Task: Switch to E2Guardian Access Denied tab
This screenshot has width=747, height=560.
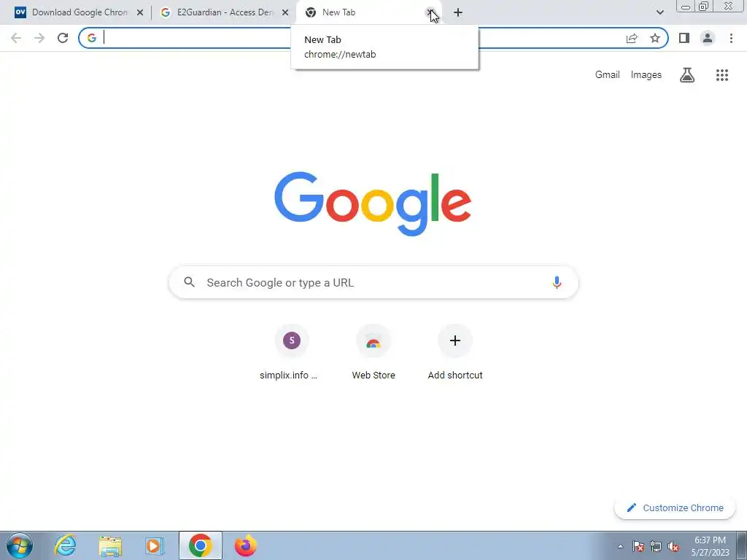Action: tap(224, 12)
